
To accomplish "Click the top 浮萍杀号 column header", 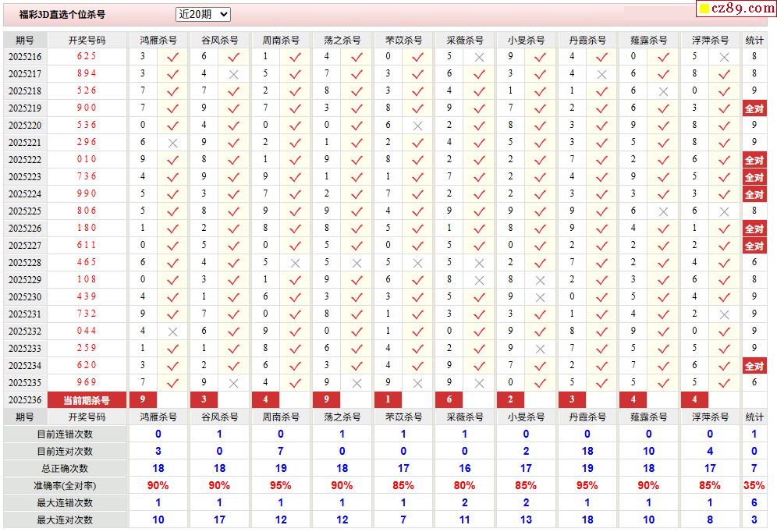I will coord(710,40).
